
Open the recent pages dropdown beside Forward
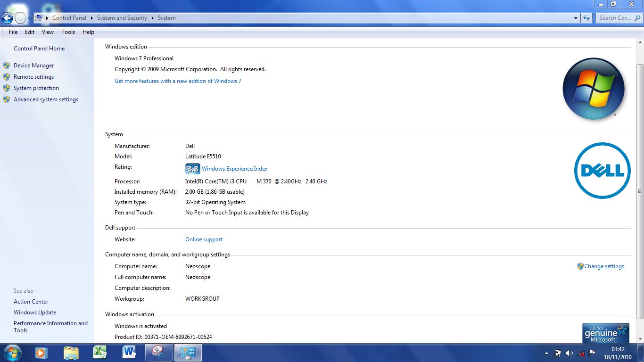(30, 18)
